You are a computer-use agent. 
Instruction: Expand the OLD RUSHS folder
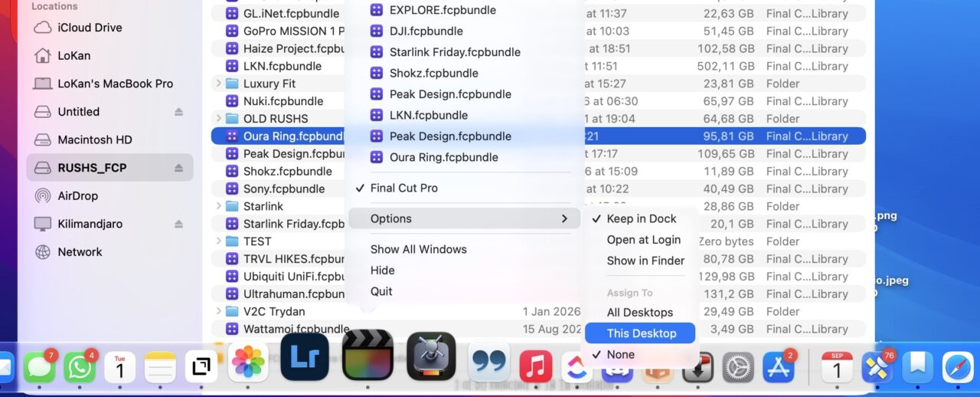click(x=218, y=119)
